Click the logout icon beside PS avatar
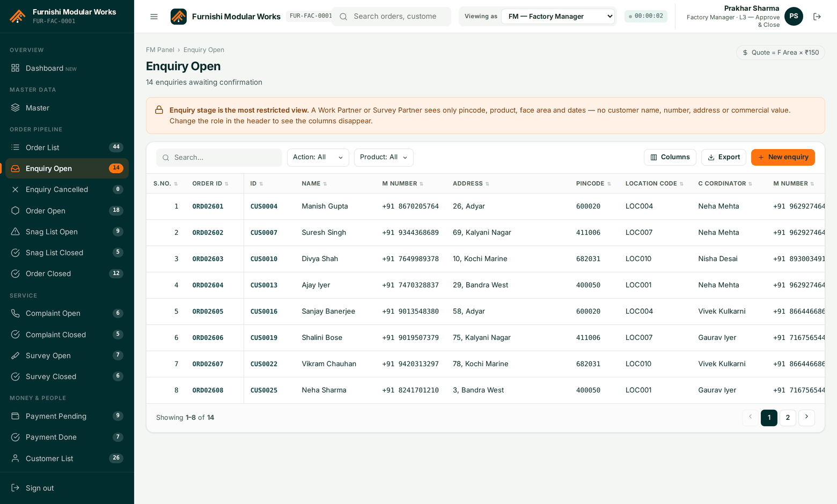 pos(817,17)
